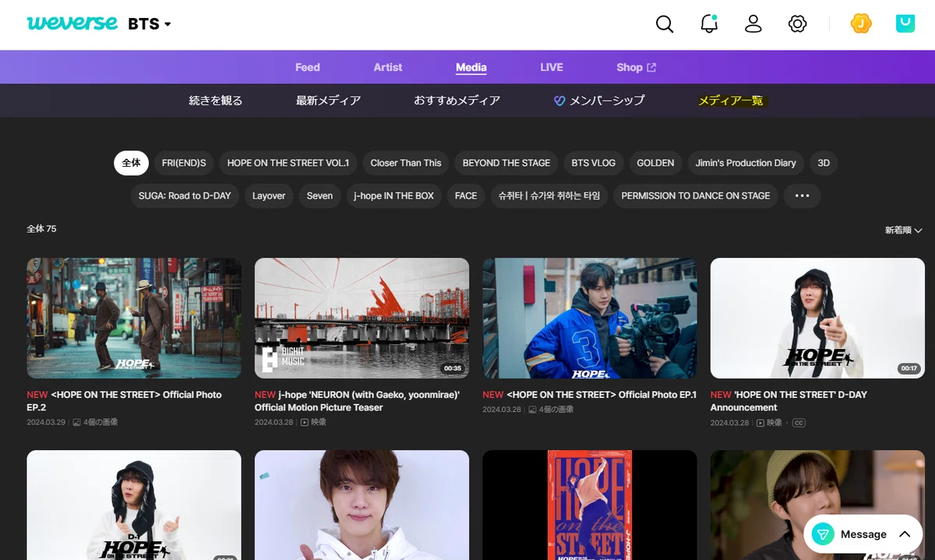Image resolution: width=935 pixels, height=560 pixels.
Task: Play the NEURON Motion Picture Teaser thumbnail
Action: click(x=362, y=319)
